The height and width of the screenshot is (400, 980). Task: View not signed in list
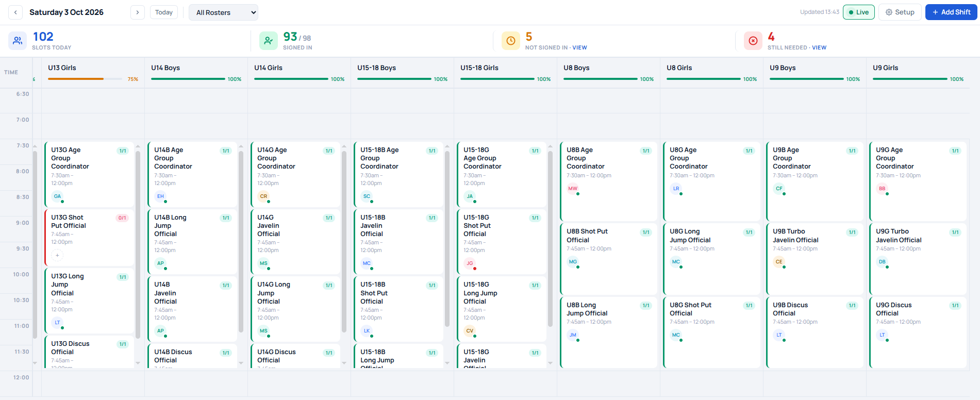pyautogui.click(x=579, y=47)
